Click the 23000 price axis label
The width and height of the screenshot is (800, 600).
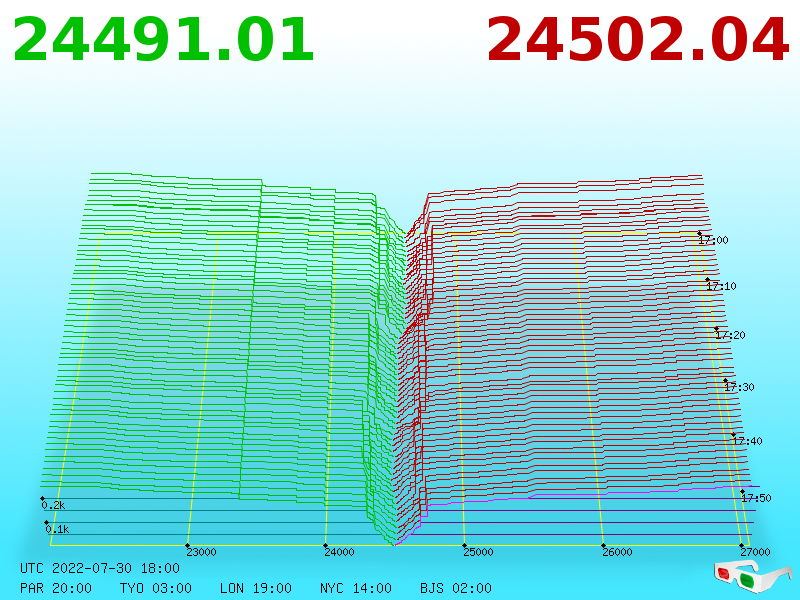[x=201, y=552]
